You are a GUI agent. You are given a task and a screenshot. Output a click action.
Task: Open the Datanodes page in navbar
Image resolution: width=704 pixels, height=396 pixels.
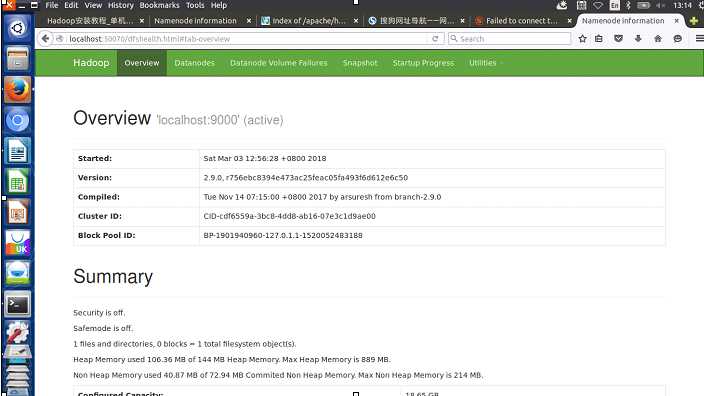tap(194, 63)
